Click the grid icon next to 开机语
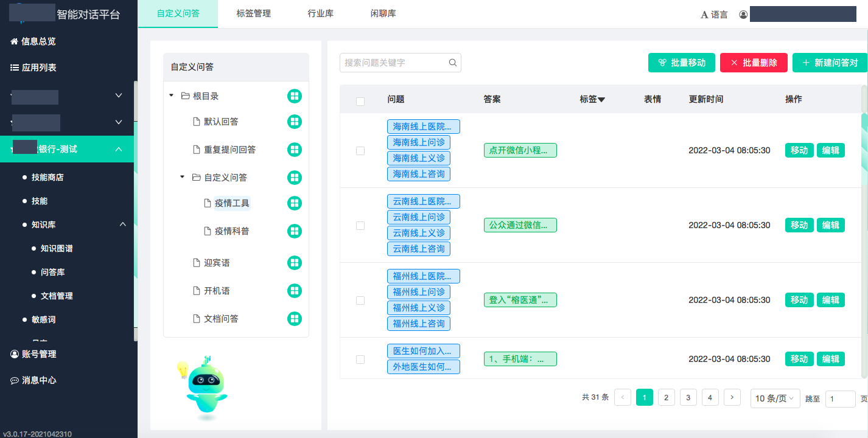Image resolution: width=868 pixels, height=438 pixels. point(295,291)
